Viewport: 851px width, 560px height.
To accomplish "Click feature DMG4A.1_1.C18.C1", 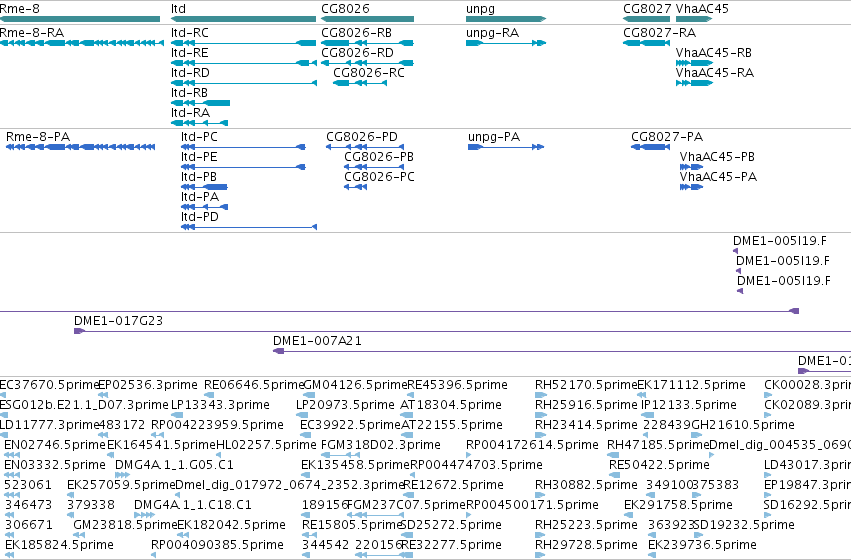I will (x=144, y=515).
